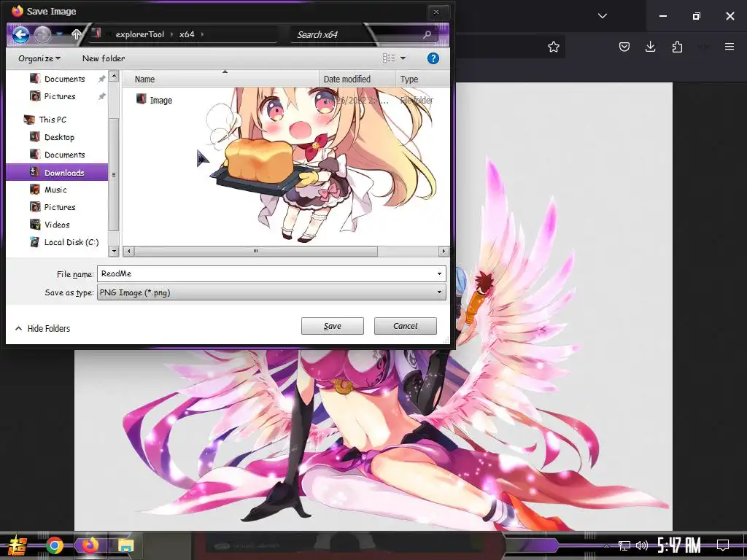The height and width of the screenshot is (560, 747).
Task: Click the Save to Pocket icon in Firefox
Action: coord(624,47)
